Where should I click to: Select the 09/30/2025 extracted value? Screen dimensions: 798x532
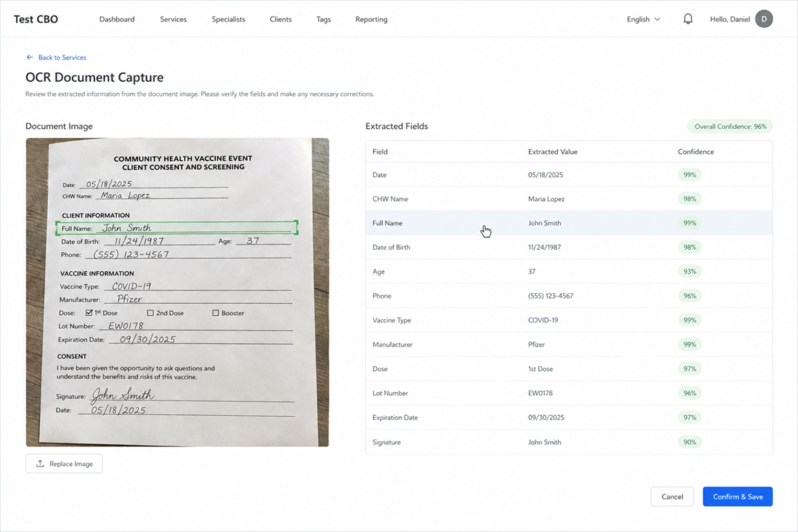point(546,417)
